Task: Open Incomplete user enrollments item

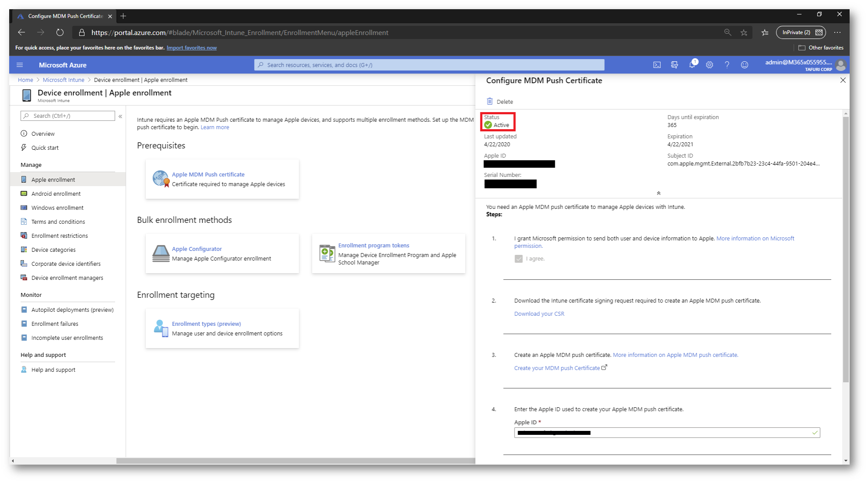Action: point(68,338)
